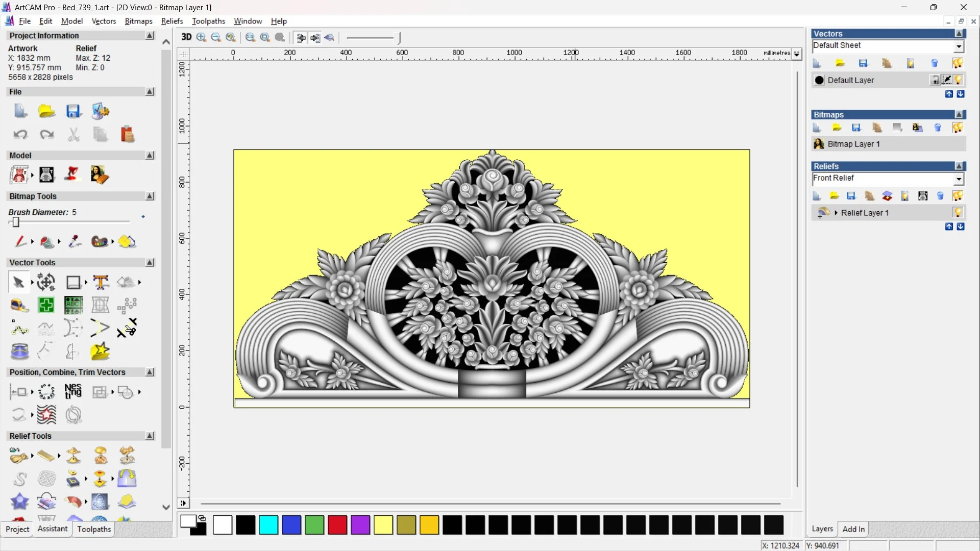The image size is (980, 551).
Task: Open the Front Relief dropdown
Action: pos(959,179)
